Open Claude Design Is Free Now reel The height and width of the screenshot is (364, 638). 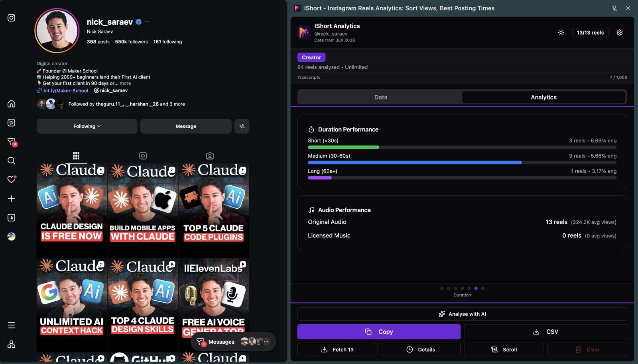(72, 210)
